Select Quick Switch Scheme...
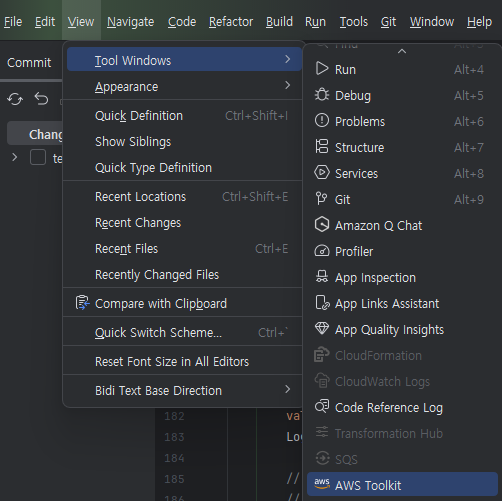The width and height of the screenshot is (502, 501). (183, 333)
